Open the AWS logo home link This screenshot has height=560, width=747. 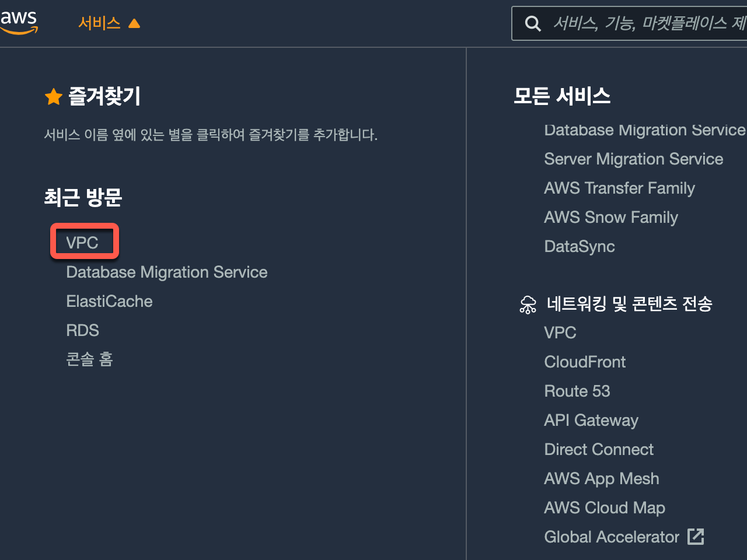tap(19, 22)
